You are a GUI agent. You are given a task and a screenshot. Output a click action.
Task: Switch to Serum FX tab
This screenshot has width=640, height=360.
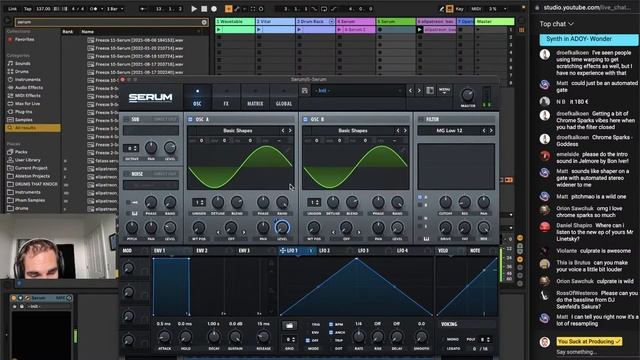(x=226, y=97)
